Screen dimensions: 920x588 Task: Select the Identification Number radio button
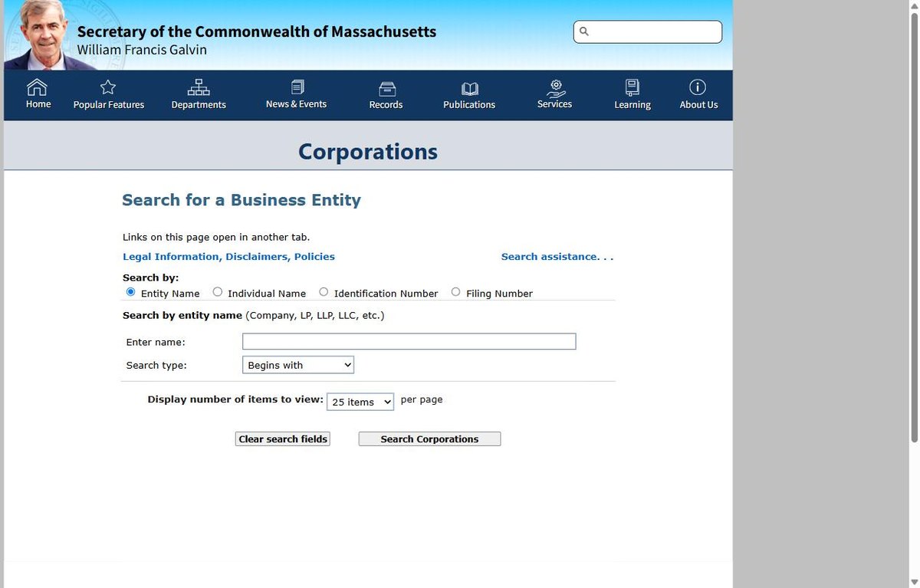pos(324,292)
